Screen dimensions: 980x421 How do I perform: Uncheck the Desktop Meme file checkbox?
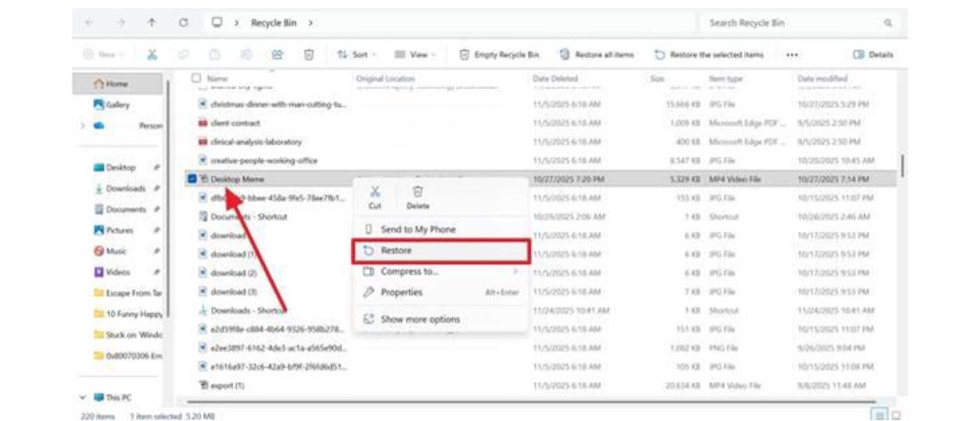pos(192,180)
